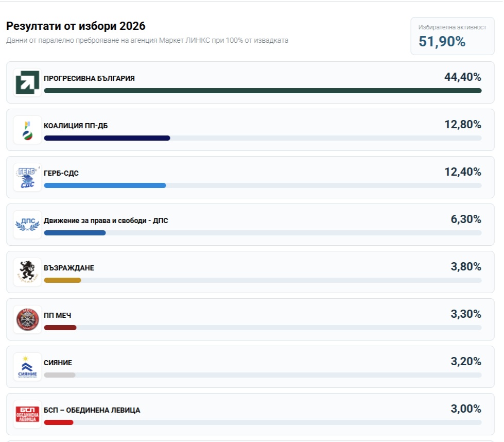Click the navy ПП-ДБ result bar
Viewport: 504px width, 442px height.
pyautogui.click(x=107, y=138)
